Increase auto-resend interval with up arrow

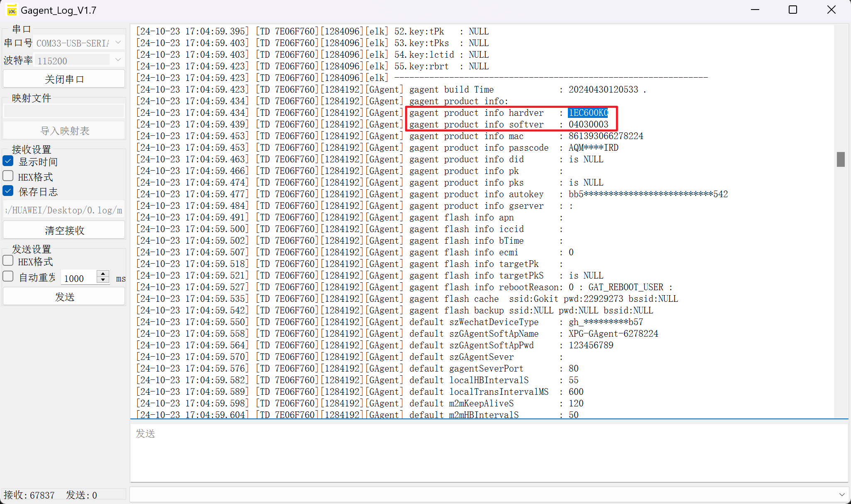click(103, 274)
